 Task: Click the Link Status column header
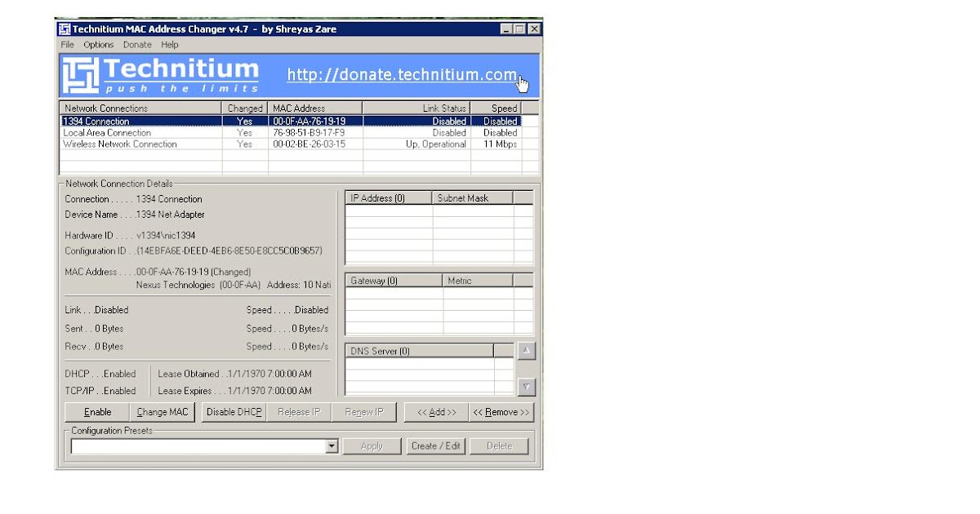pos(416,108)
